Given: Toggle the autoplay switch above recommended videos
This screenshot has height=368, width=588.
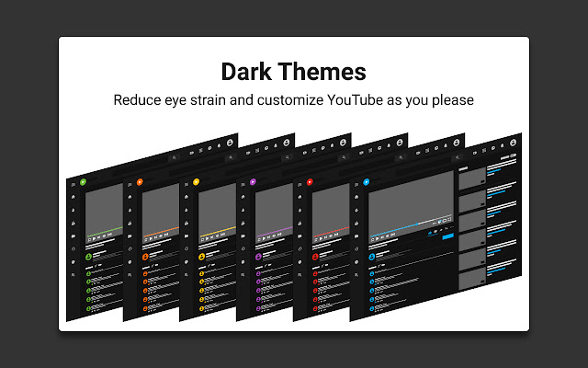Looking at the screenshot, I should (513, 155).
